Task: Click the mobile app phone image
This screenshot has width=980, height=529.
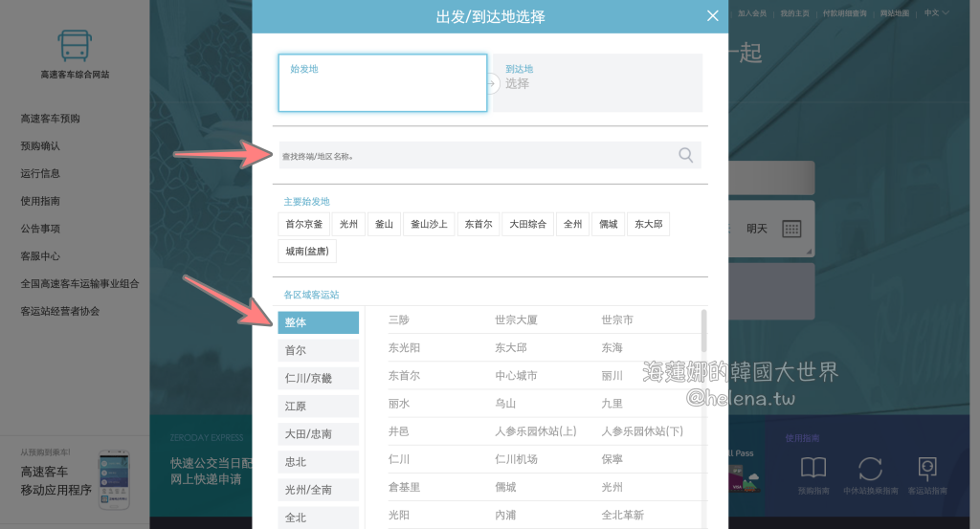Action: coord(115,479)
